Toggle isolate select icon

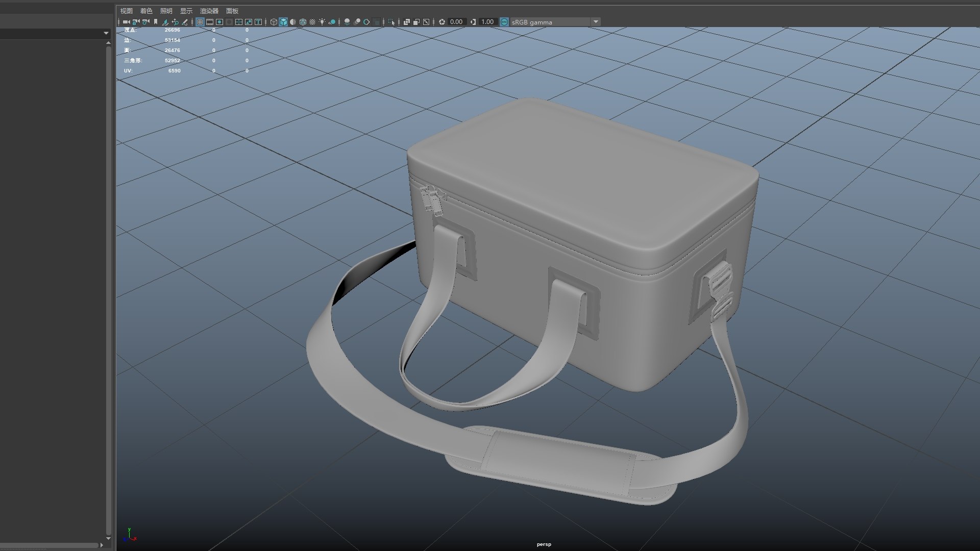coord(391,22)
